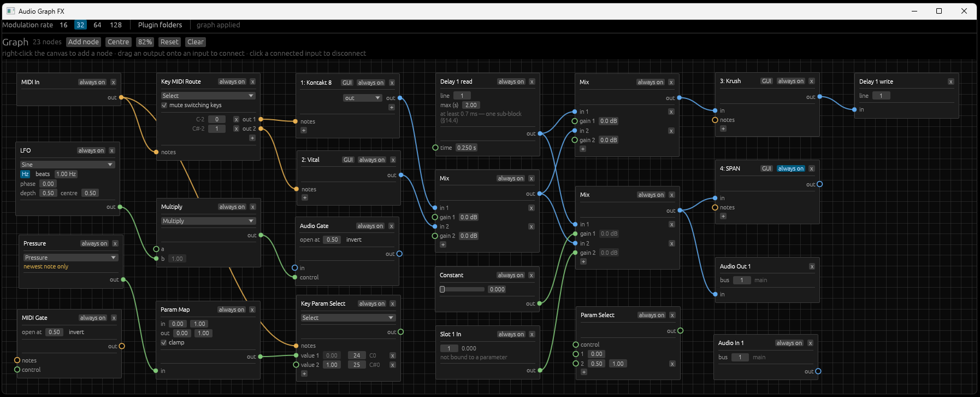Open the GUI of 3: Krush

click(766, 81)
